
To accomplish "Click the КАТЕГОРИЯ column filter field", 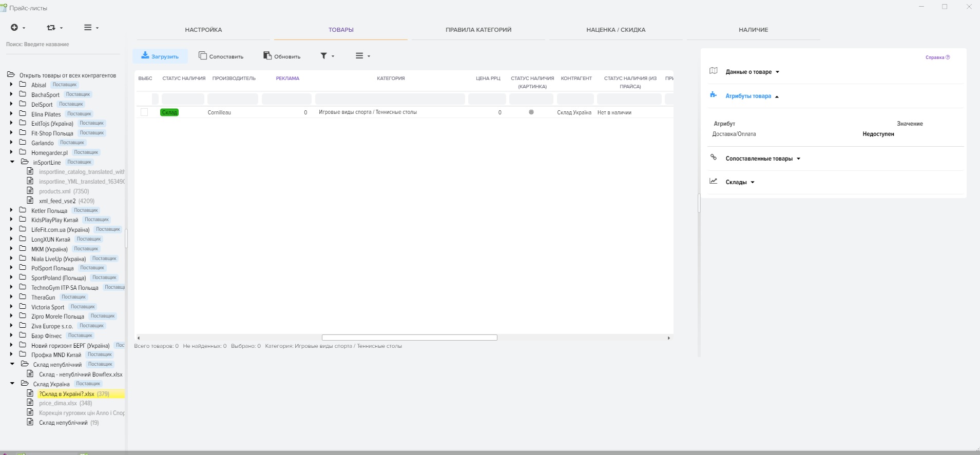I will pyautogui.click(x=390, y=99).
